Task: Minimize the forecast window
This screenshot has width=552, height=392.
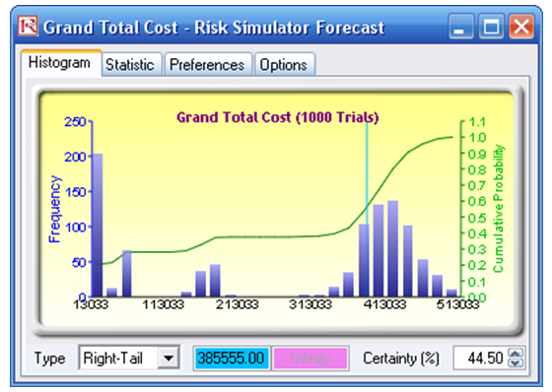Action: point(460,27)
